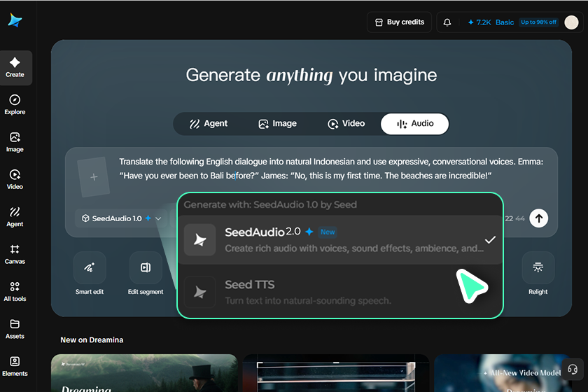Viewport: 588px width, 392px height.
Task: Open Canvas from the sidebar
Action: (x=15, y=254)
